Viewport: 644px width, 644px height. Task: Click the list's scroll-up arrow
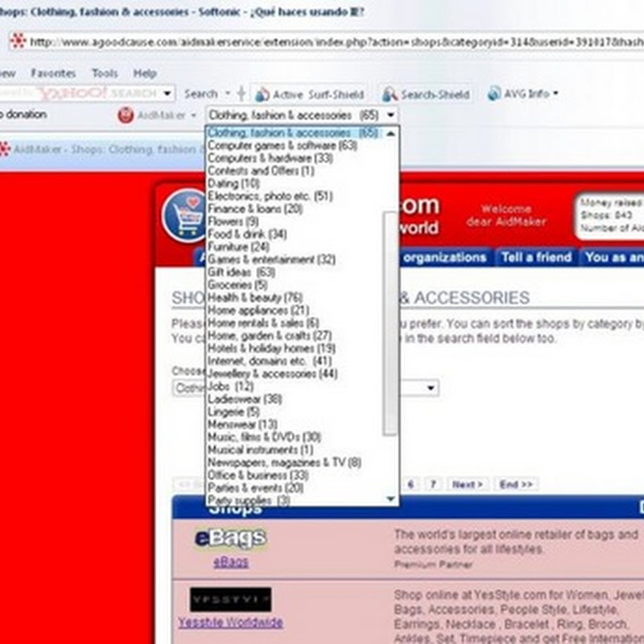(x=391, y=133)
